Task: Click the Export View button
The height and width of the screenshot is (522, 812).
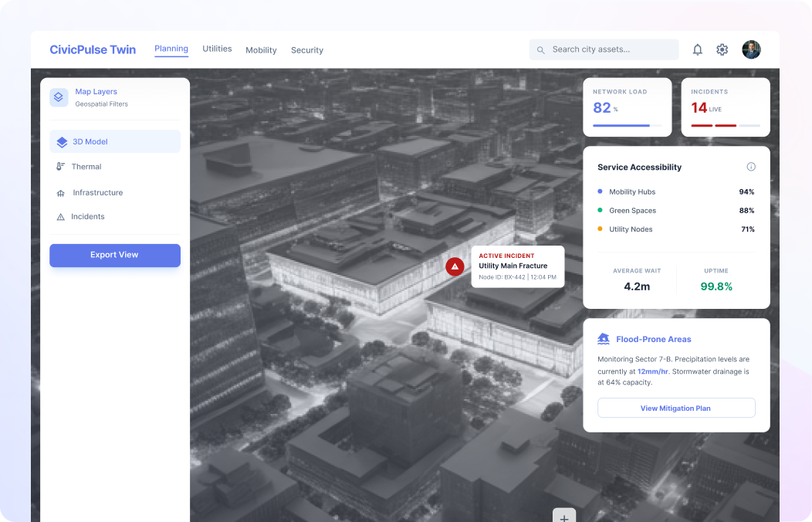Action: coord(114,255)
